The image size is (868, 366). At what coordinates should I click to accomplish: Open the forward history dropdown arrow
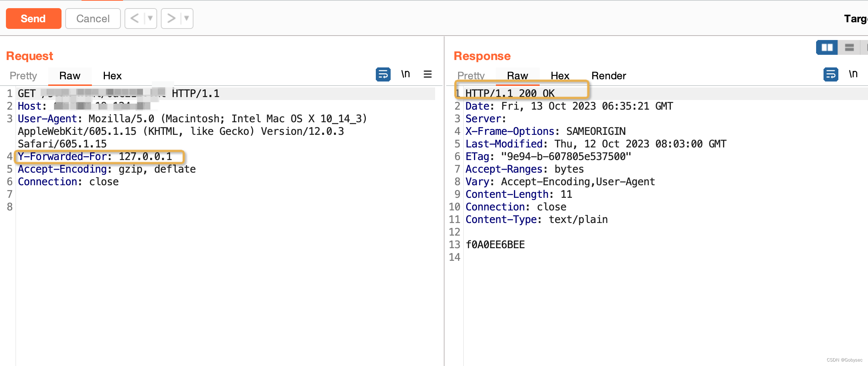pos(186,19)
